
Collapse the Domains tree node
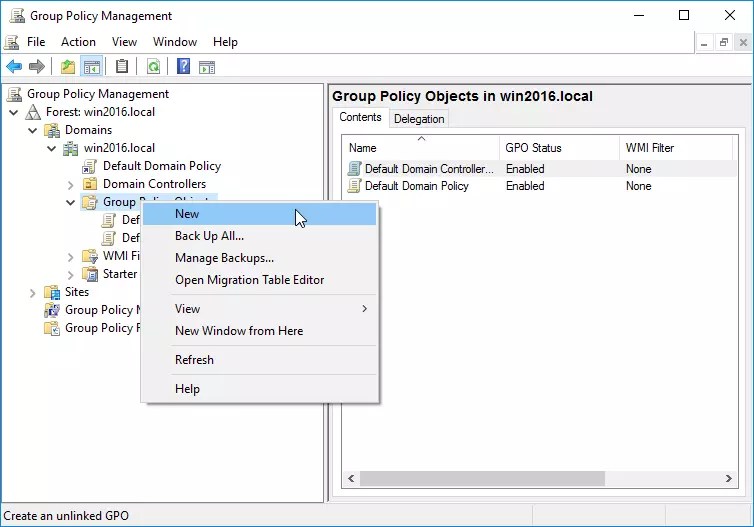pyautogui.click(x=33, y=130)
